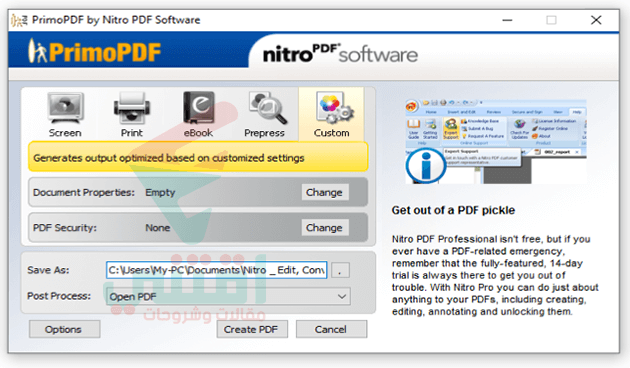This screenshot has height=368, width=630.
Task: Click the 'Empty' document properties value
Action: [160, 192]
